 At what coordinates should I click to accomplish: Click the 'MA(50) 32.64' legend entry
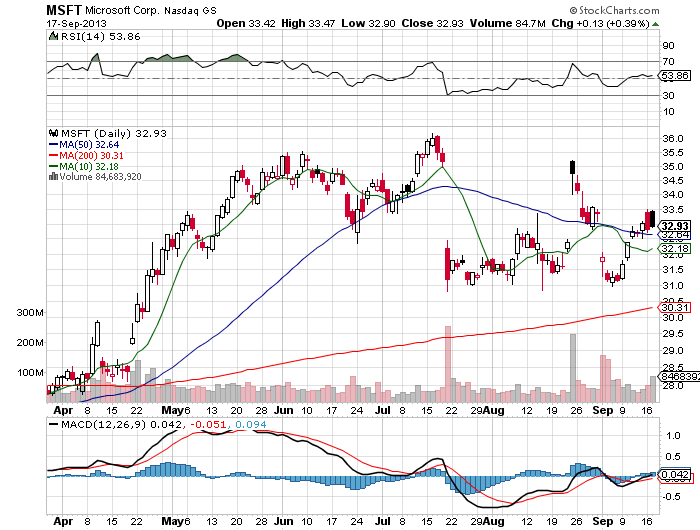[89, 145]
